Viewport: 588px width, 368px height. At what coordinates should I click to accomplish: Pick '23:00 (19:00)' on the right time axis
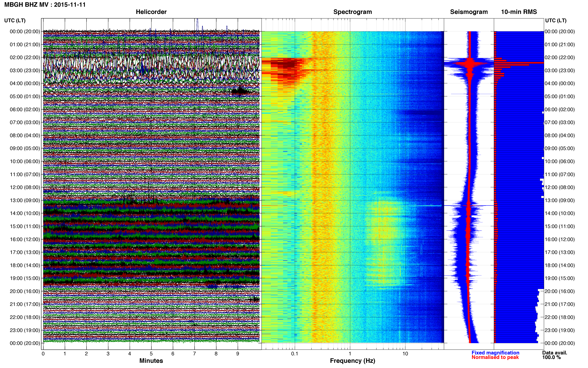pyautogui.click(x=560, y=330)
